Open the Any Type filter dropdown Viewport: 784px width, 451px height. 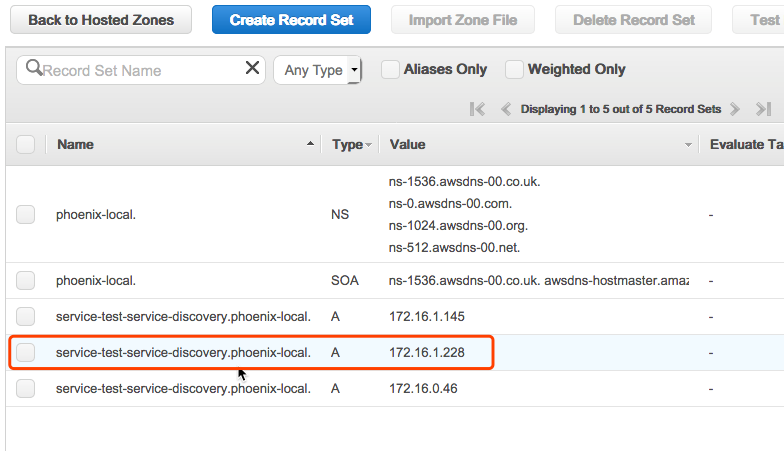[317, 70]
